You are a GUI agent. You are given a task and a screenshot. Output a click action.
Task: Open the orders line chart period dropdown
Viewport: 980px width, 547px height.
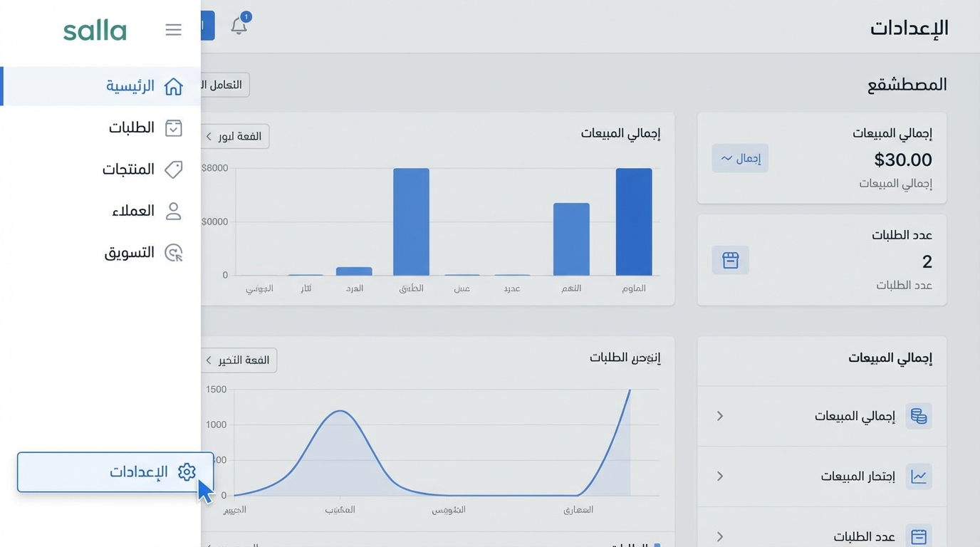pyautogui.click(x=239, y=360)
